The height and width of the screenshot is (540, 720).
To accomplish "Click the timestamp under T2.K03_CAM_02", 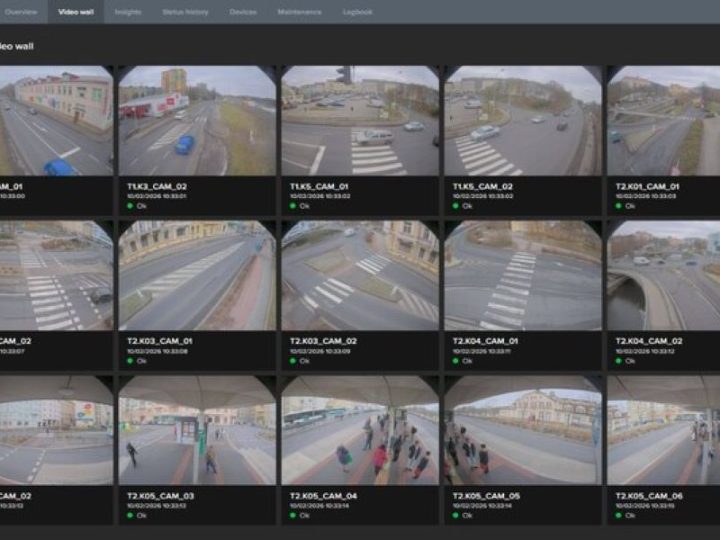I will [x=320, y=351].
